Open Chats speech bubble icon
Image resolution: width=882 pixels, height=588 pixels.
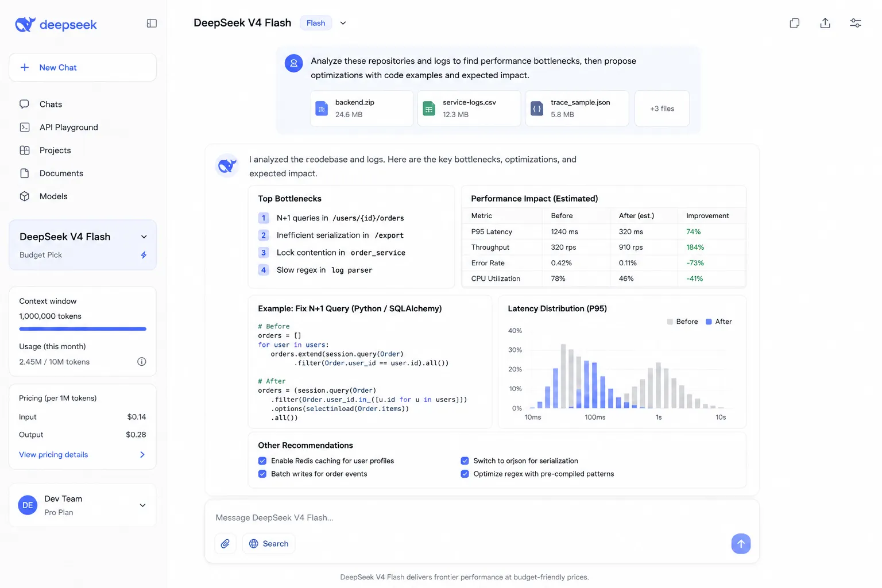(x=25, y=104)
